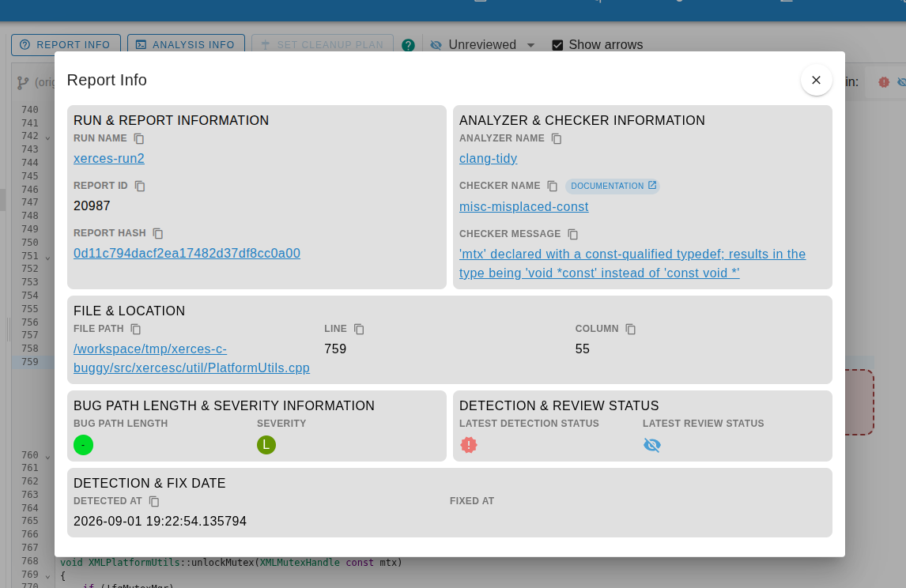Open the xerces-run2 run link
The height and width of the screenshot is (588, 906).
pos(108,159)
